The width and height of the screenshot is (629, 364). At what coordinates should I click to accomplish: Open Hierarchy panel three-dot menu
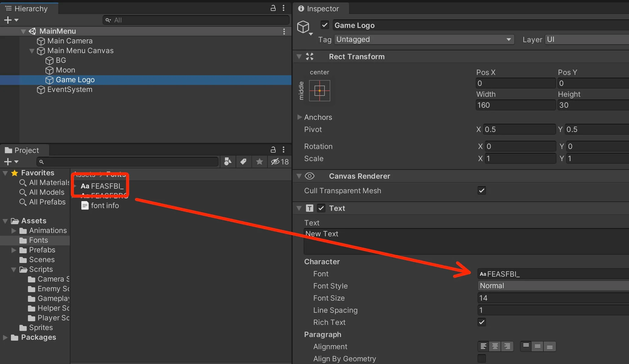pyautogui.click(x=284, y=8)
